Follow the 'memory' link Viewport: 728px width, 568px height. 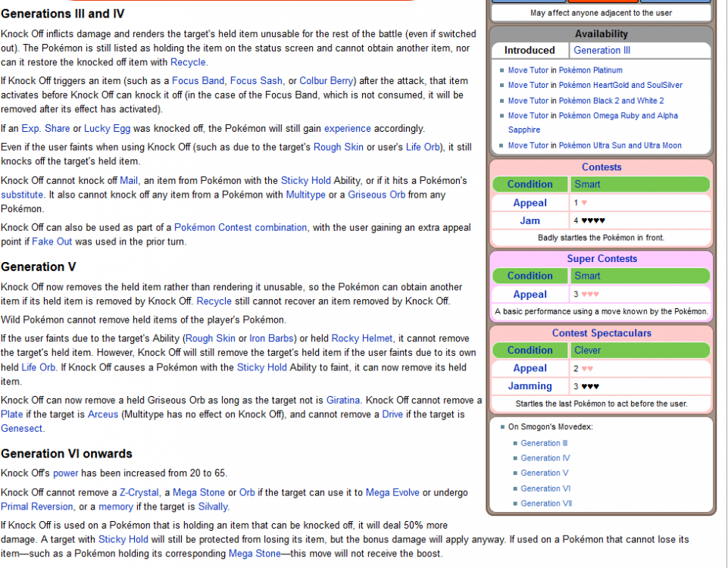[x=115, y=507]
